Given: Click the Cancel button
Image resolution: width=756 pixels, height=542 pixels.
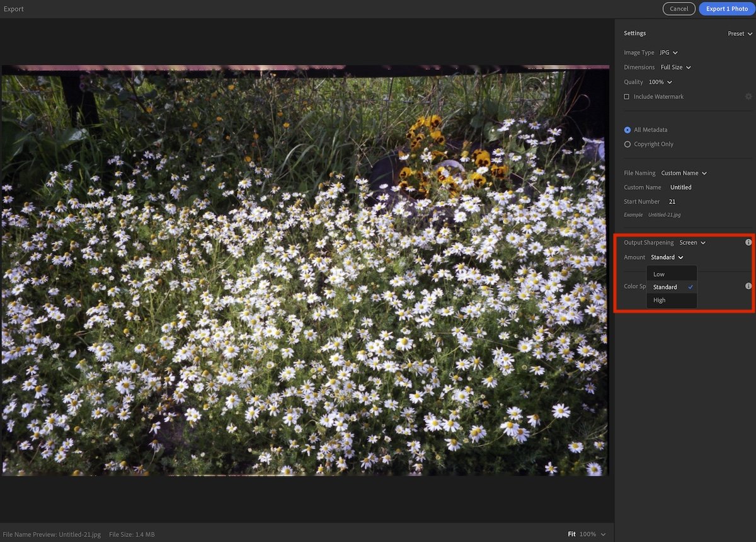Looking at the screenshot, I should click(x=679, y=9).
